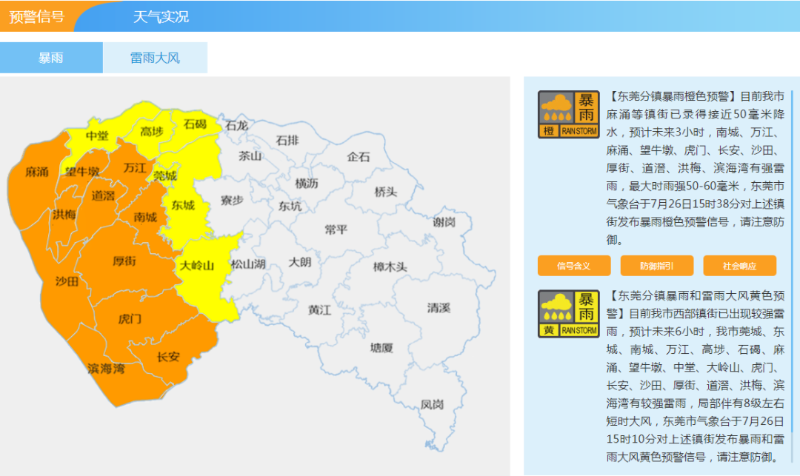This screenshot has height=476, width=800.
Task: Select 松山湖 area on the map
Action: click(x=248, y=264)
